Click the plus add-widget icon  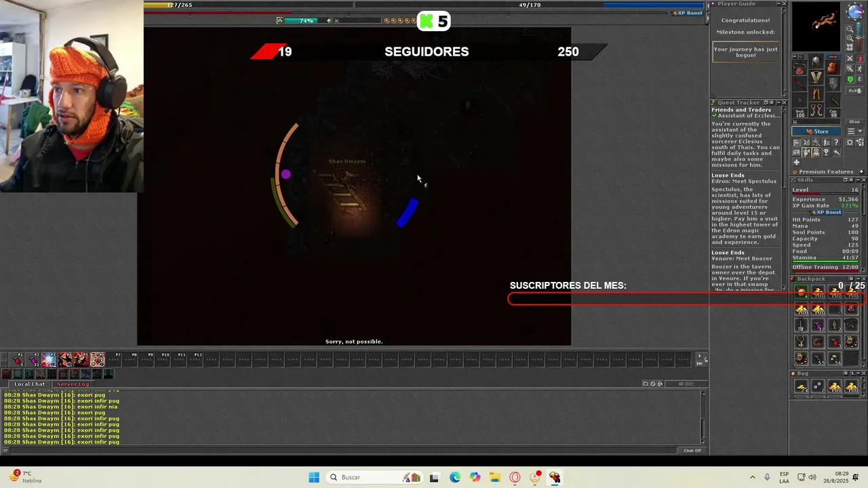[x=797, y=162]
